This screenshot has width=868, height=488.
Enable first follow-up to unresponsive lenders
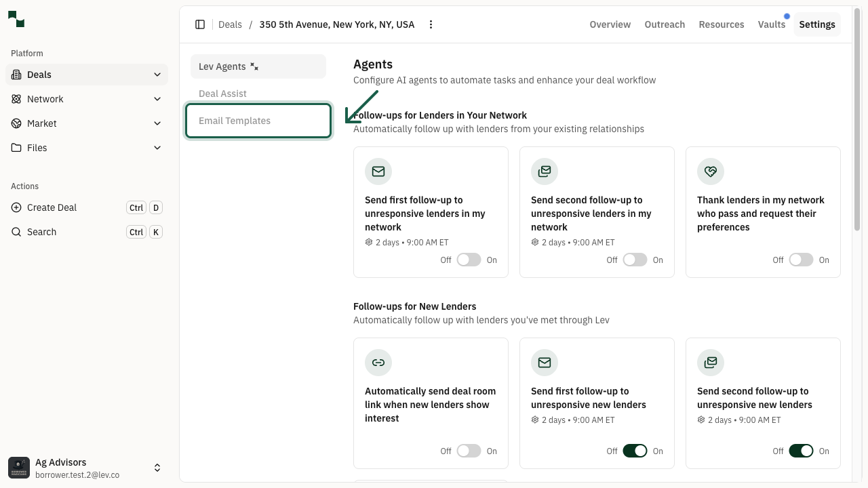coord(468,260)
